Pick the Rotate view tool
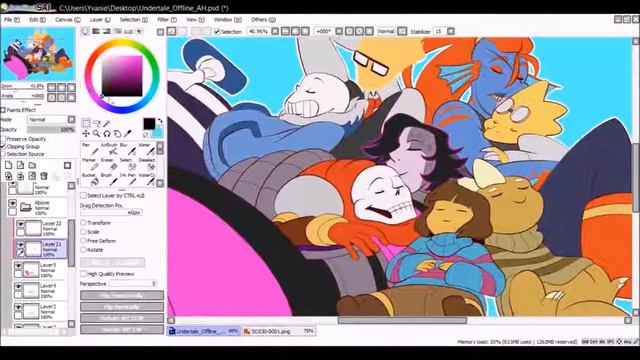 coord(107,133)
